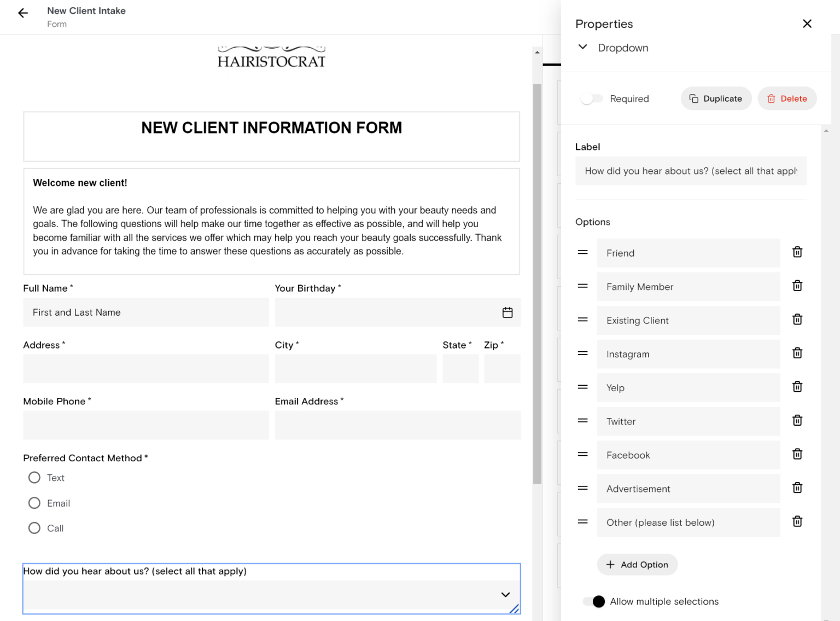Trash the Twitter option
Viewport: 840px width, 621px height.
pyautogui.click(x=797, y=420)
